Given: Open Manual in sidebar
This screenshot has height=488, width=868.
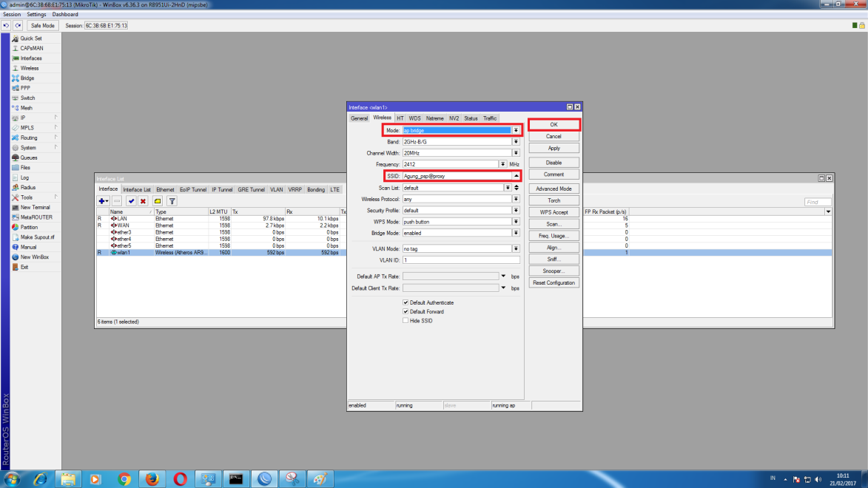Looking at the screenshot, I should 28,247.
